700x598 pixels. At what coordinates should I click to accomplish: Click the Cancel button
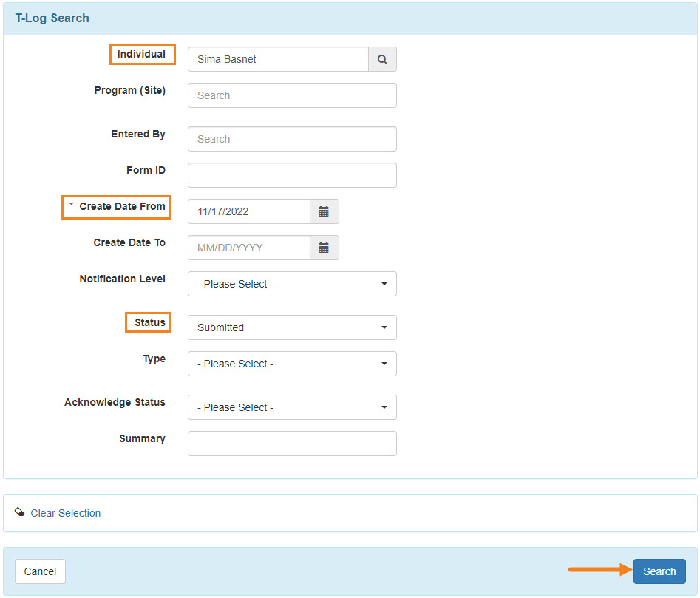[40, 571]
